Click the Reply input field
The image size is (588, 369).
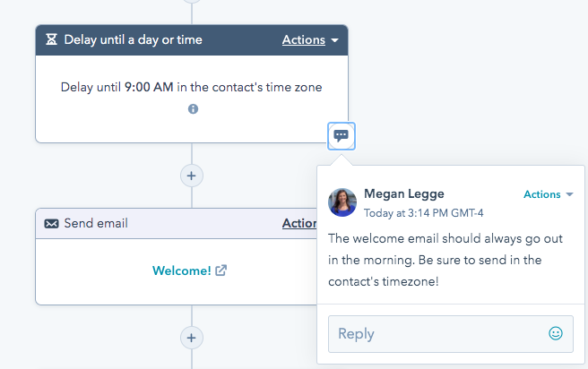(450, 334)
